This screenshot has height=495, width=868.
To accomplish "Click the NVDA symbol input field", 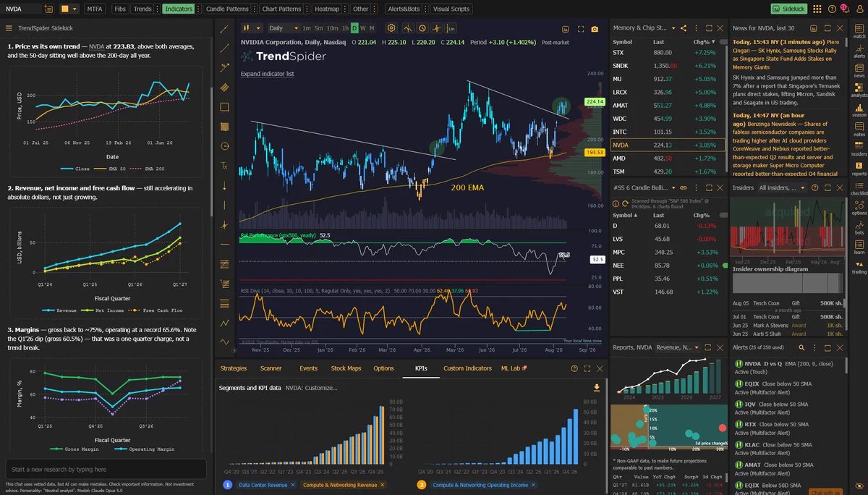I will click(22, 9).
